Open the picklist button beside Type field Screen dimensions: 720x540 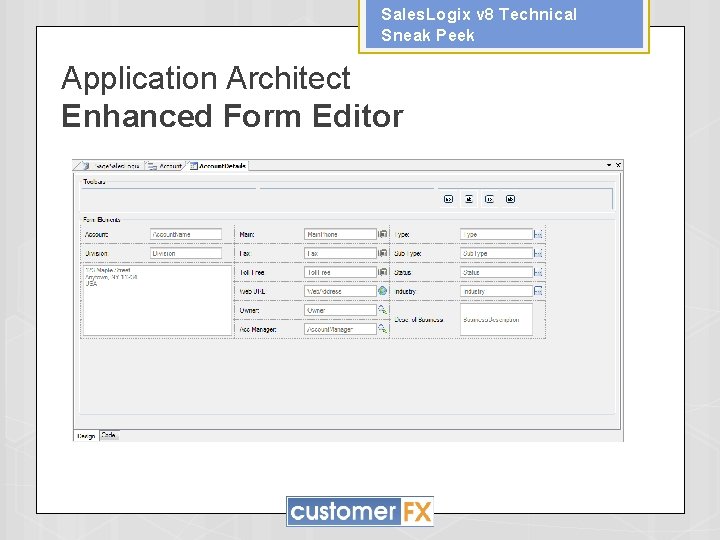[538, 234]
